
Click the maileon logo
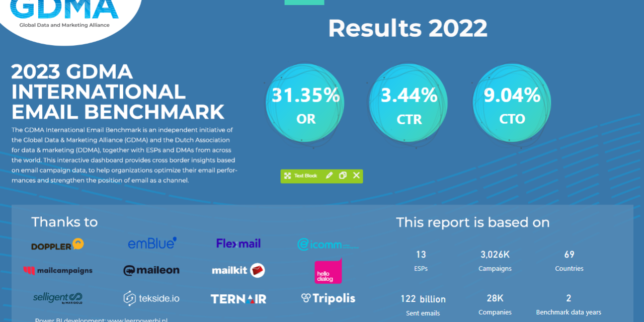pyautogui.click(x=151, y=271)
